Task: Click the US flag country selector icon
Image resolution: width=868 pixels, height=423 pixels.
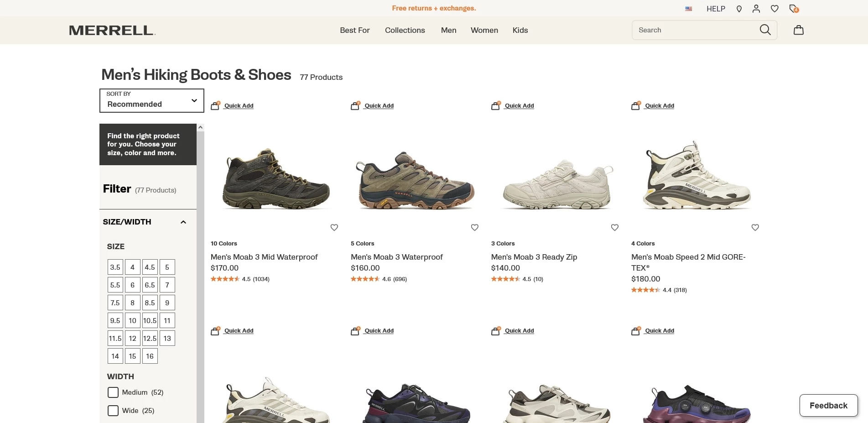Action: (688, 8)
